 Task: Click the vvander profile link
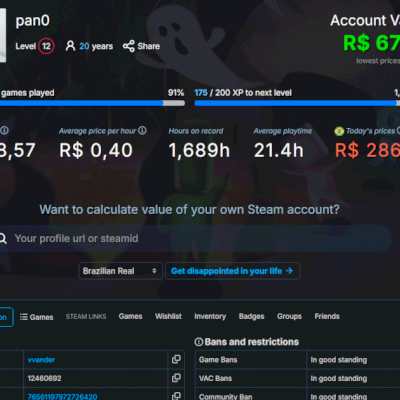(41, 360)
